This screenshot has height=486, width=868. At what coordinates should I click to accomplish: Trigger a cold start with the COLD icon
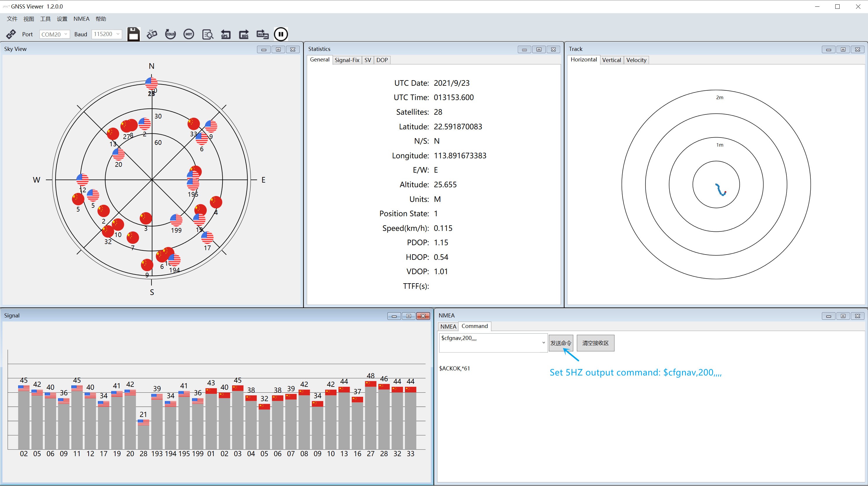170,34
